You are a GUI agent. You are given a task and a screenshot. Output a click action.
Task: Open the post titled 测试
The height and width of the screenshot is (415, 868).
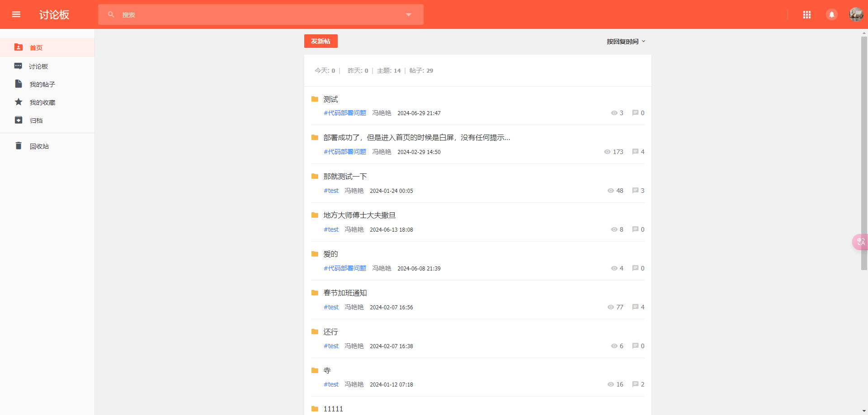click(330, 99)
